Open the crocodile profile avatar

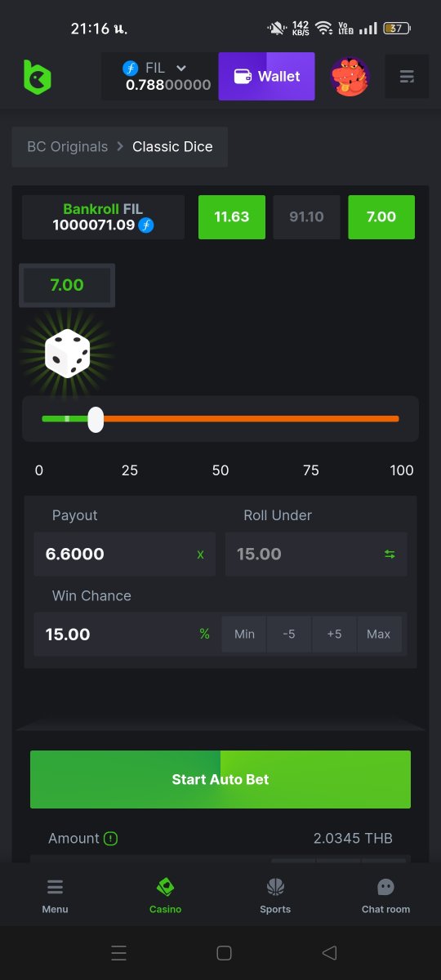pos(350,77)
